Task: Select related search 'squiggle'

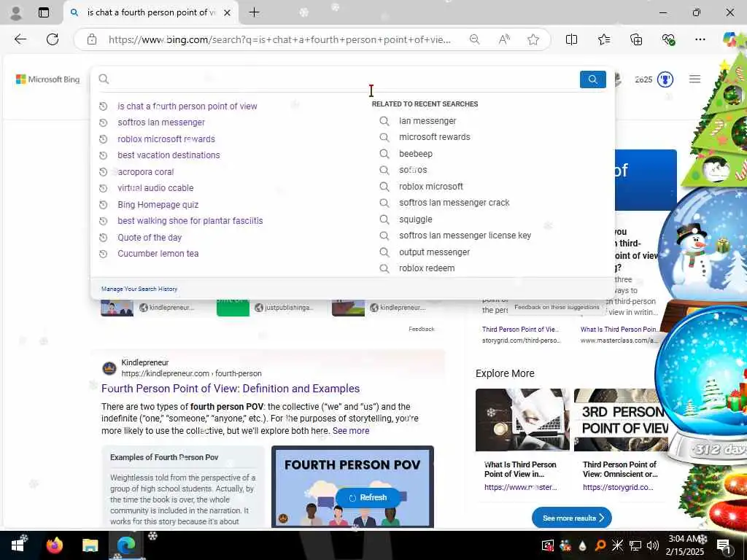Action: coord(415,219)
